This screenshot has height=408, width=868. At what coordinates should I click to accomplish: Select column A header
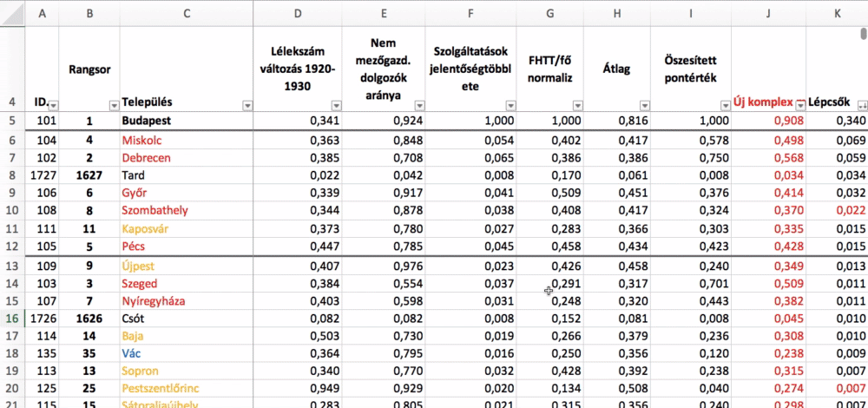[x=42, y=14]
